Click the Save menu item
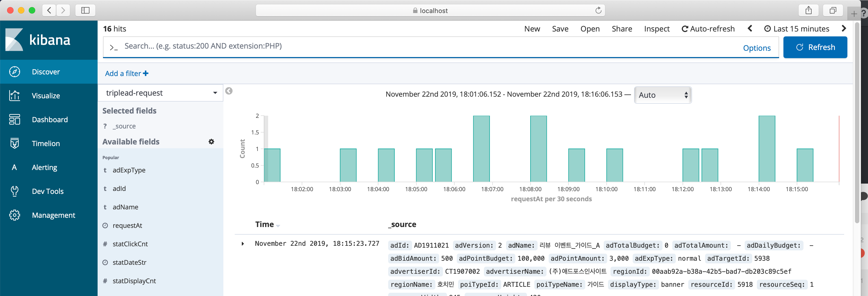This screenshot has height=296, width=868. tap(560, 29)
